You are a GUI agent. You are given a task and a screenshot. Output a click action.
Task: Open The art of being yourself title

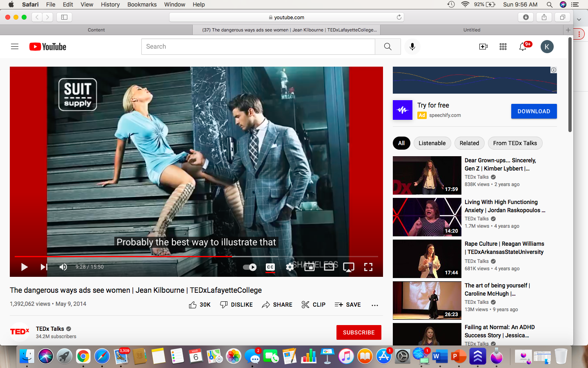coord(497,289)
